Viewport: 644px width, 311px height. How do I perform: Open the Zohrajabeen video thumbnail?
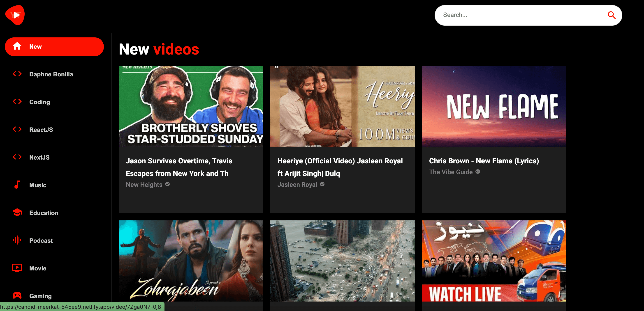(x=191, y=261)
